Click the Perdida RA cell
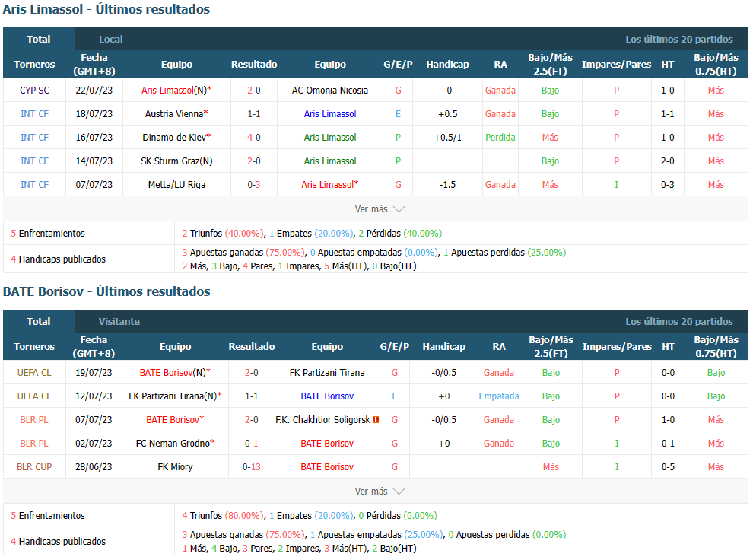Screen dimensions: 753x560 click(500, 138)
